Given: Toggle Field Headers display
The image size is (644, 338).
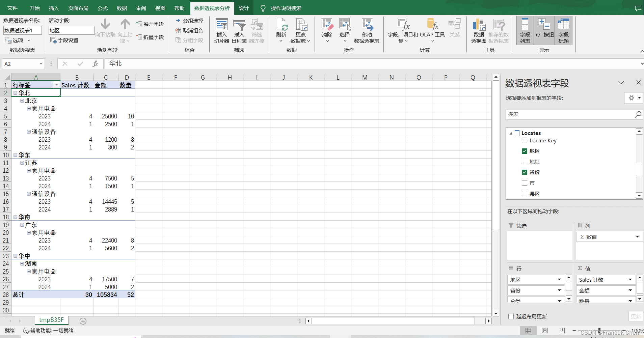Looking at the screenshot, I should pos(564,31).
